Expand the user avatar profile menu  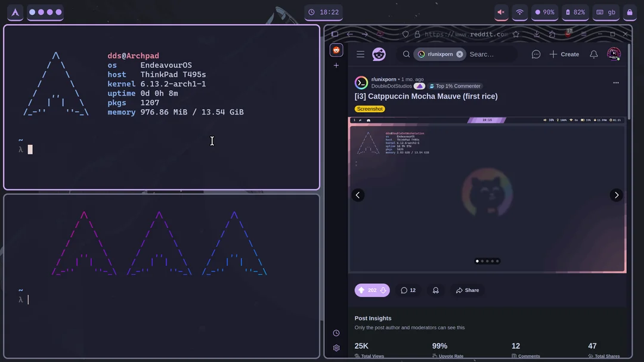(x=614, y=54)
